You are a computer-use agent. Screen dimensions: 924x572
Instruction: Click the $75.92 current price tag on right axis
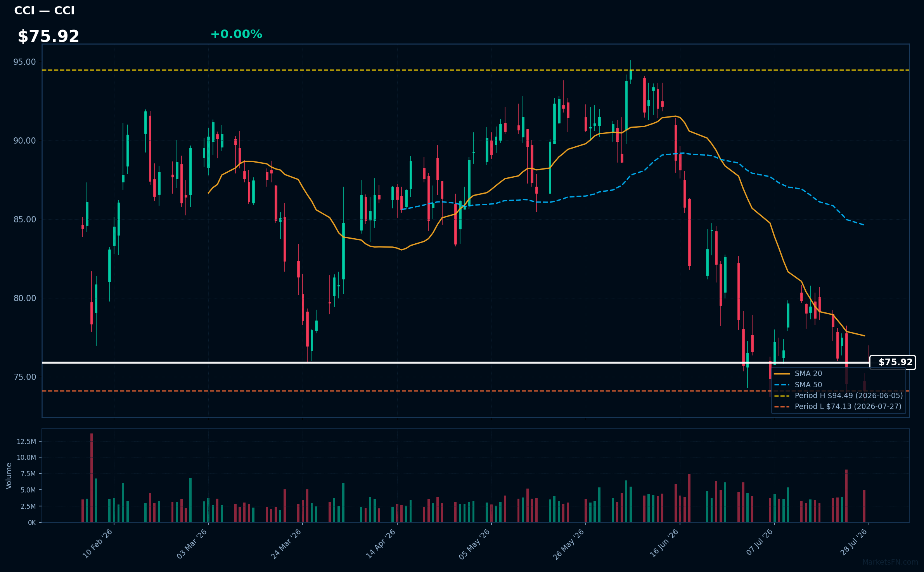point(893,362)
